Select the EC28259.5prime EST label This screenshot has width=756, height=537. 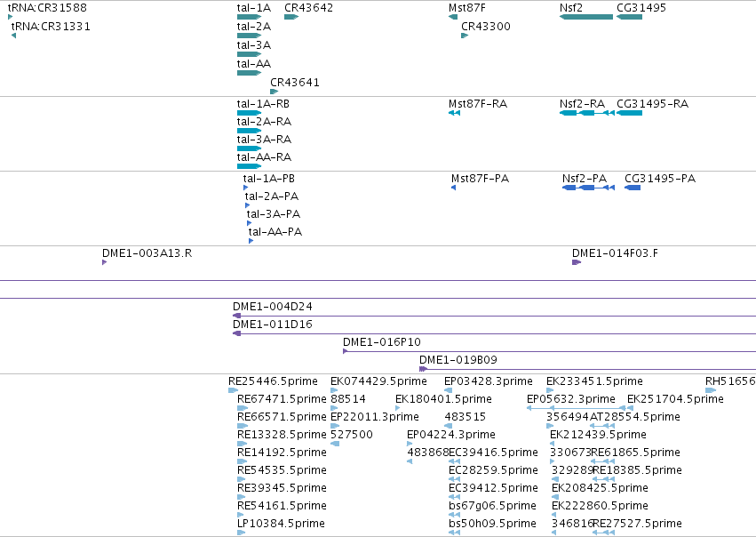[x=493, y=470]
